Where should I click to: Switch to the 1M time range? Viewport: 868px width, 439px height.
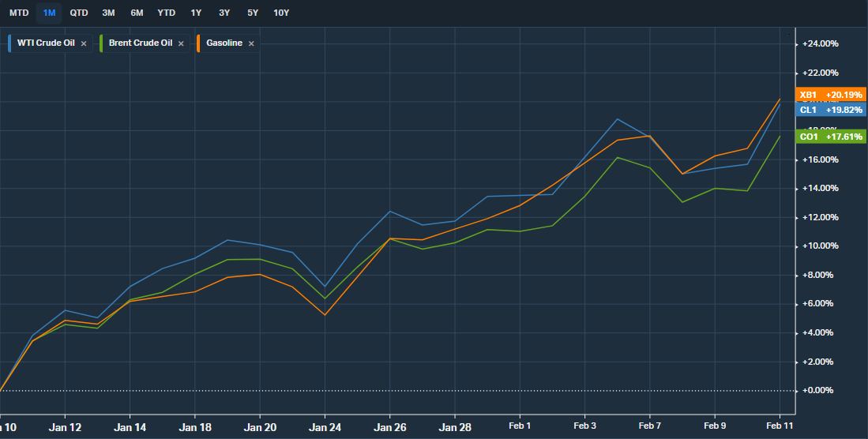coord(49,13)
